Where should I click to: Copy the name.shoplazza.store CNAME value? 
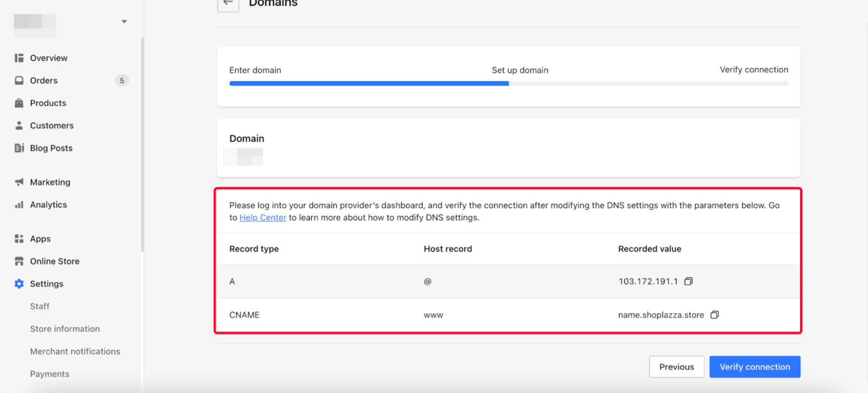[x=714, y=315]
